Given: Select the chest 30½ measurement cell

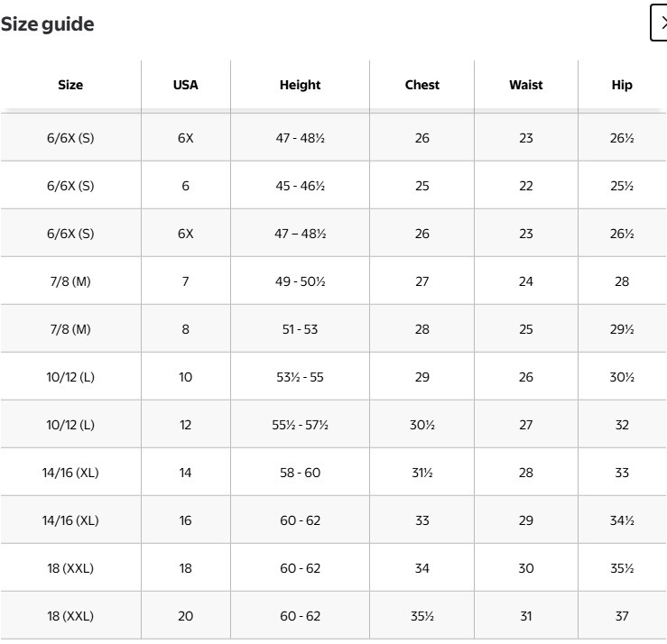Looking at the screenshot, I should 422,425.
